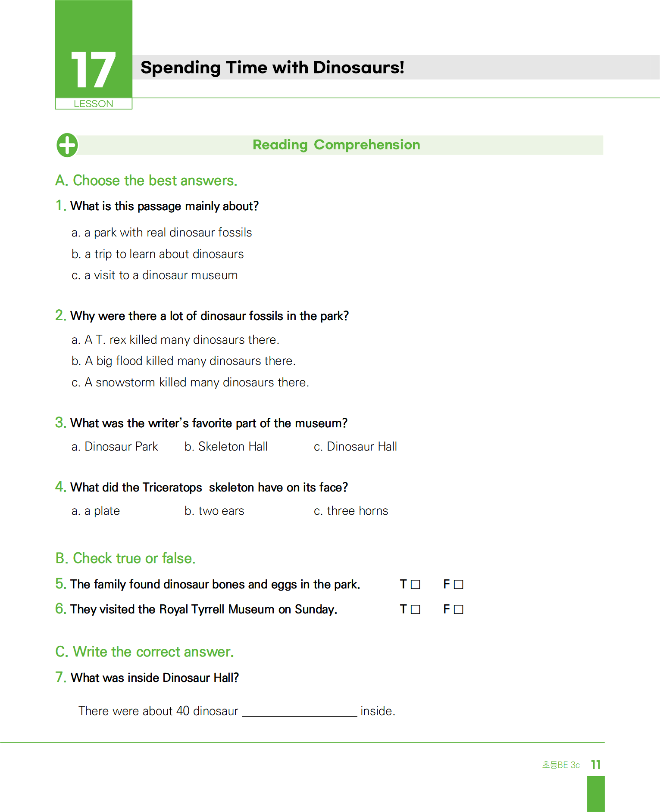Check the T box for question 5
660x812 pixels.
coord(415,585)
